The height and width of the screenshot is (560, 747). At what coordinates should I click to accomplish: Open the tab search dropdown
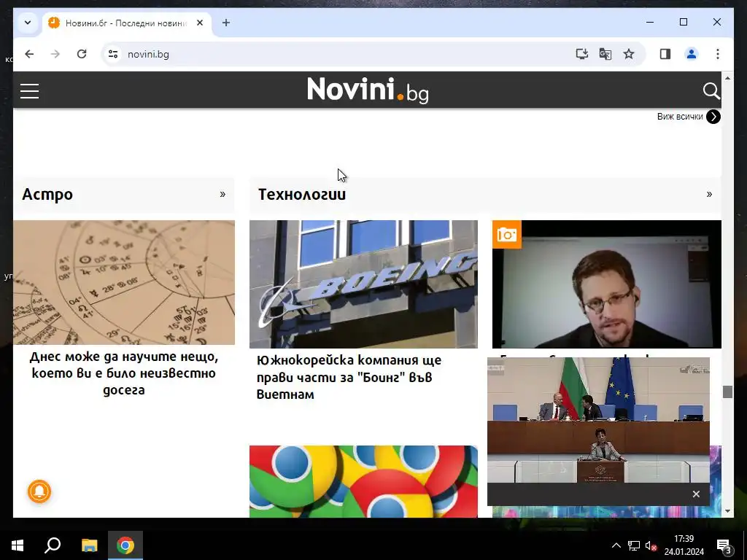tap(28, 23)
